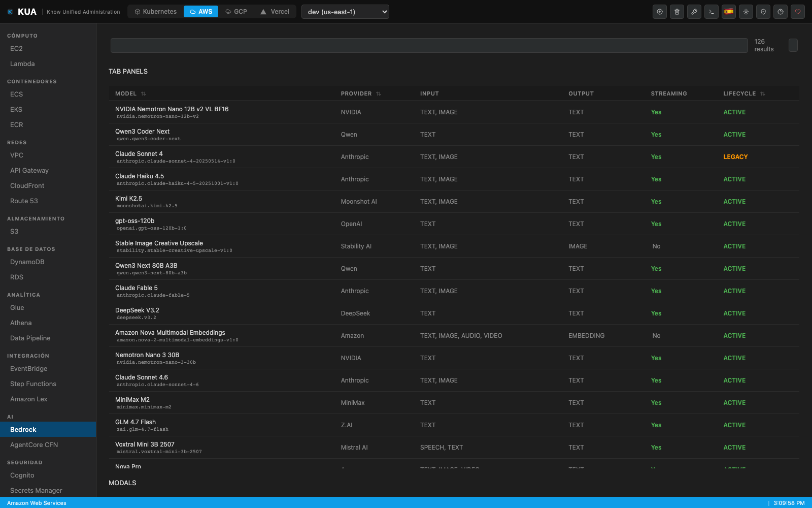
Task: Click the KUA logo icon
Action: [10, 12]
